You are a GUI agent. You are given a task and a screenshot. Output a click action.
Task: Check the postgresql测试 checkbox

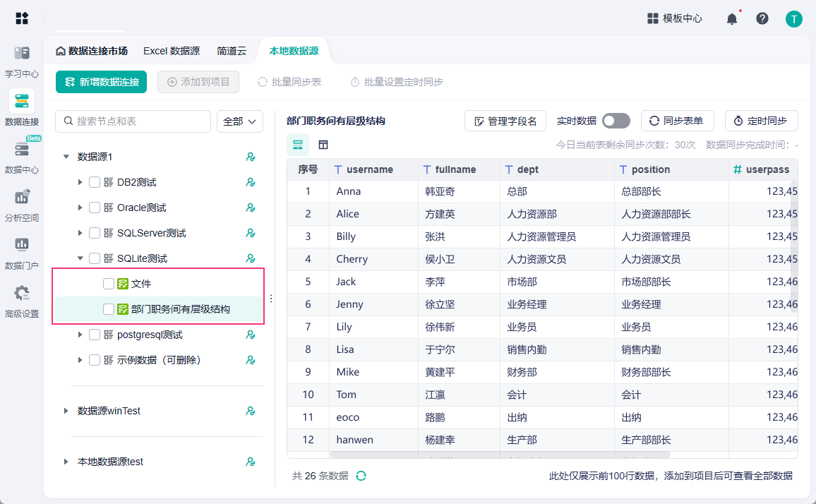94,335
